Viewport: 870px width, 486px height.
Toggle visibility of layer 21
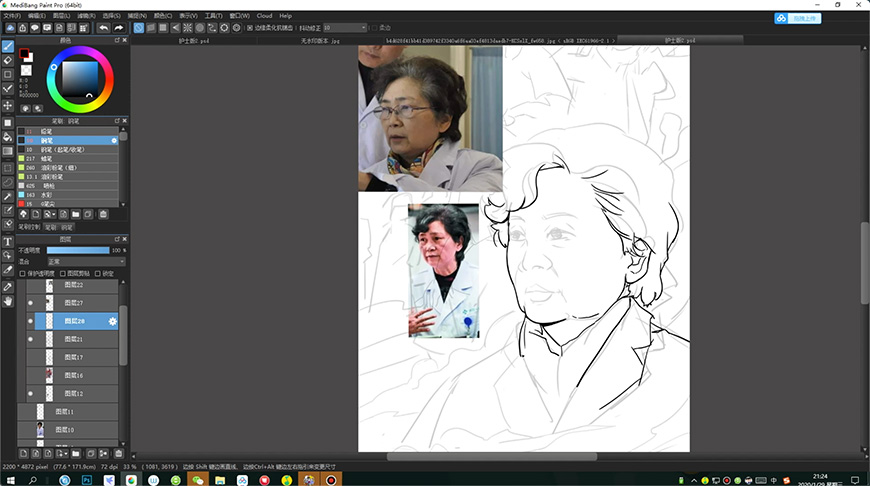coord(31,339)
